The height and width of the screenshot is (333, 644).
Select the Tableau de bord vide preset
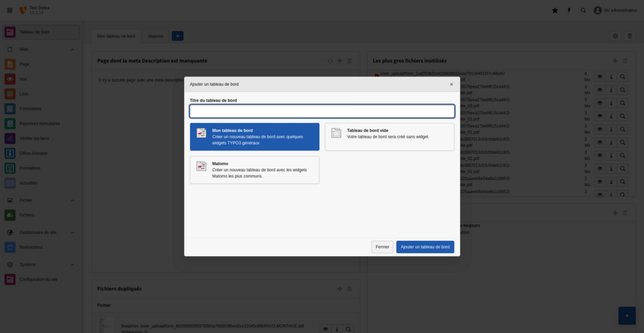[389, 137]
